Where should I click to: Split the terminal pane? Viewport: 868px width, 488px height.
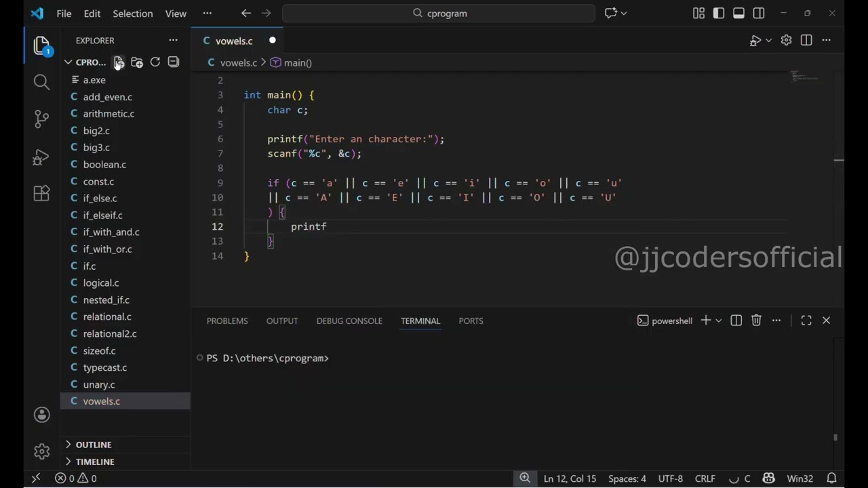[736, 321]
